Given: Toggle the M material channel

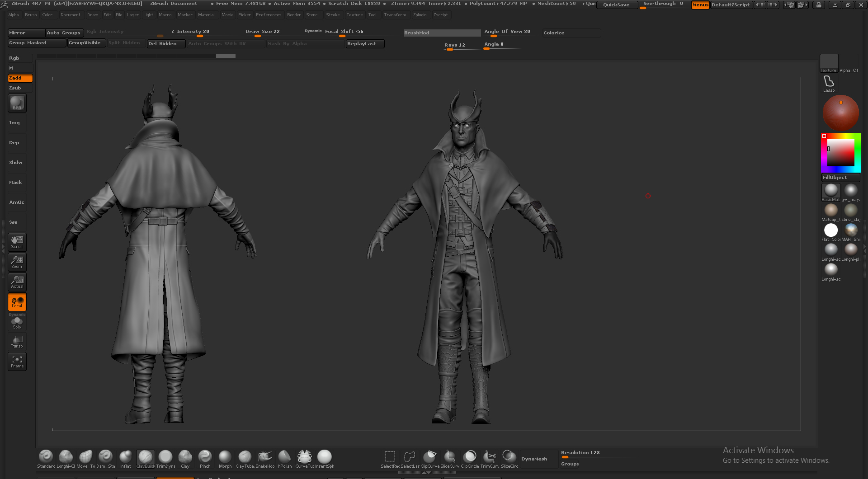Looking at the screenshot, I should (20, 68).
